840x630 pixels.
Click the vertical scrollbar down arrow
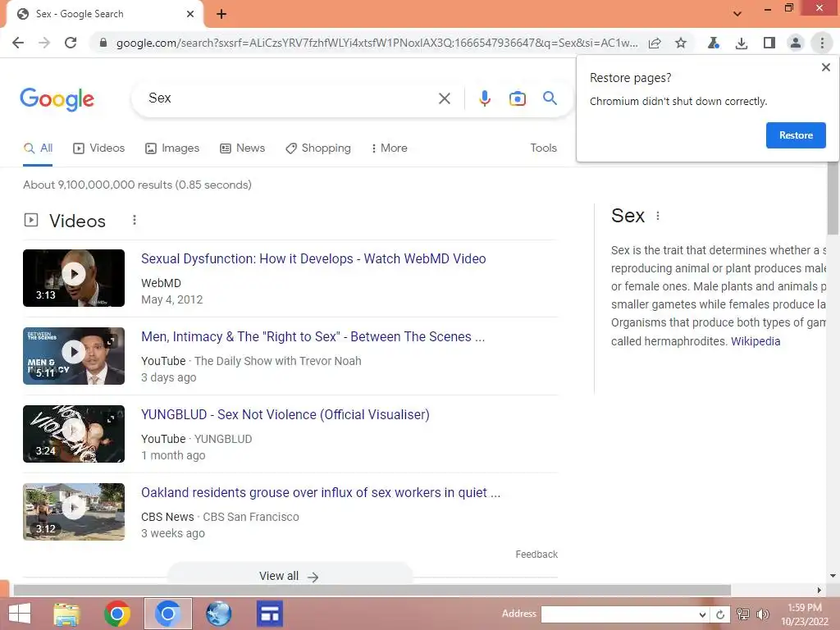pos(833,576)
